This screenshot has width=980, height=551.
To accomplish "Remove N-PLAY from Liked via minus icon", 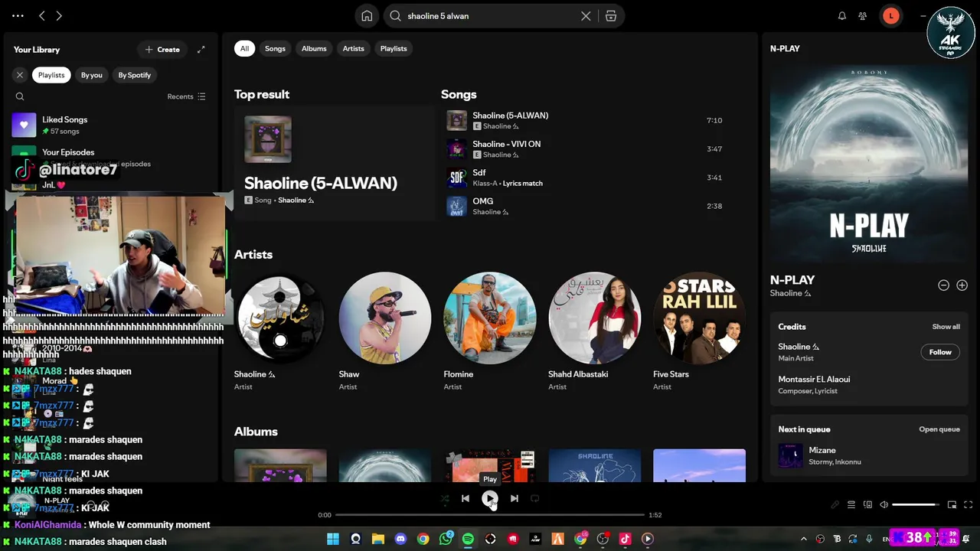I will click(943, 285).
